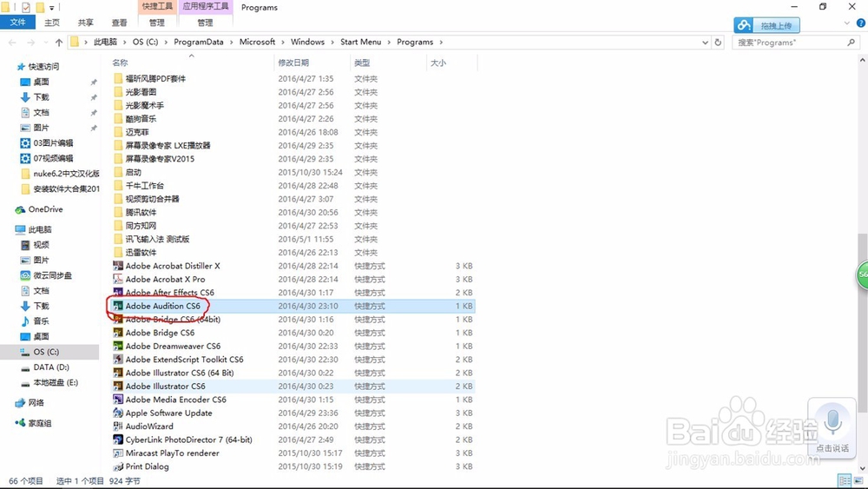Click the refresh icon beside address bar
Image resolution: width=868 pixels, height=489 pixels.
718,42
